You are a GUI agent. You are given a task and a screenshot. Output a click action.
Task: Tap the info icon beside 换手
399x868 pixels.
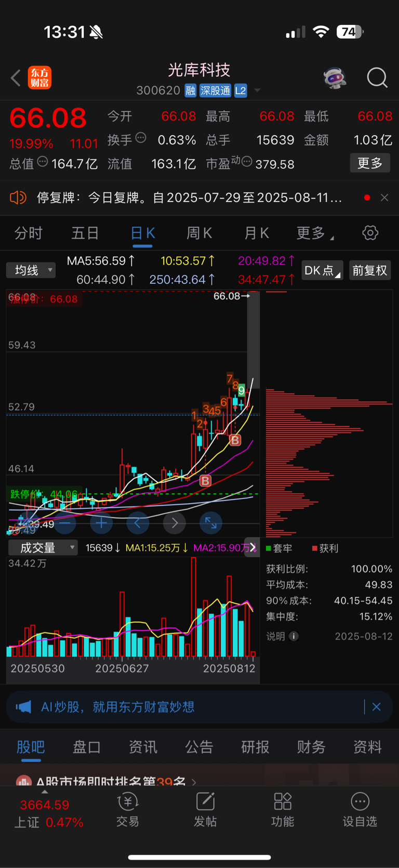click(141, 138)
